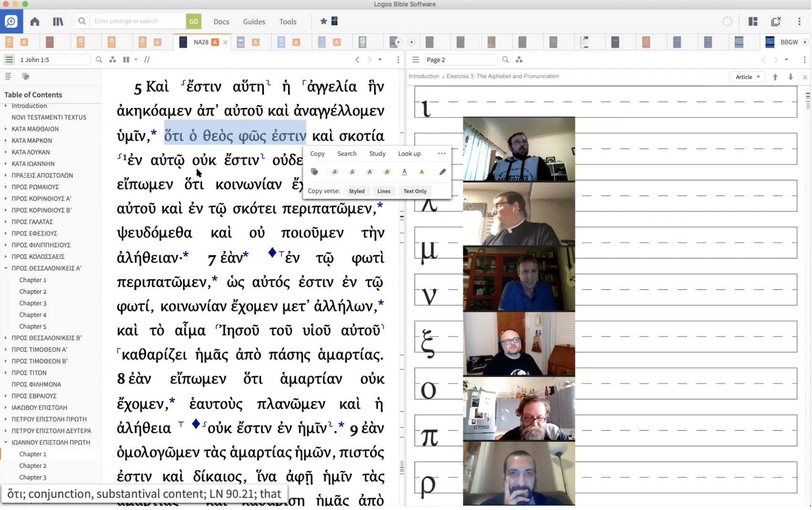Click the Enter passage or search box
The height and width of the screenshot is (510, 812).
coord(138,21)
